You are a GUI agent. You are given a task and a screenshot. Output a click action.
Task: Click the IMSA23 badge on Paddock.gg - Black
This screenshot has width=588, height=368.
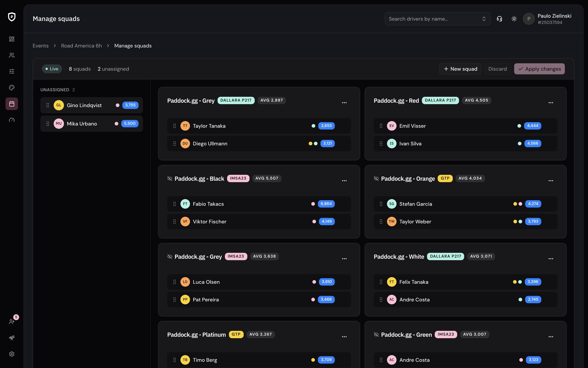point(238,178)
